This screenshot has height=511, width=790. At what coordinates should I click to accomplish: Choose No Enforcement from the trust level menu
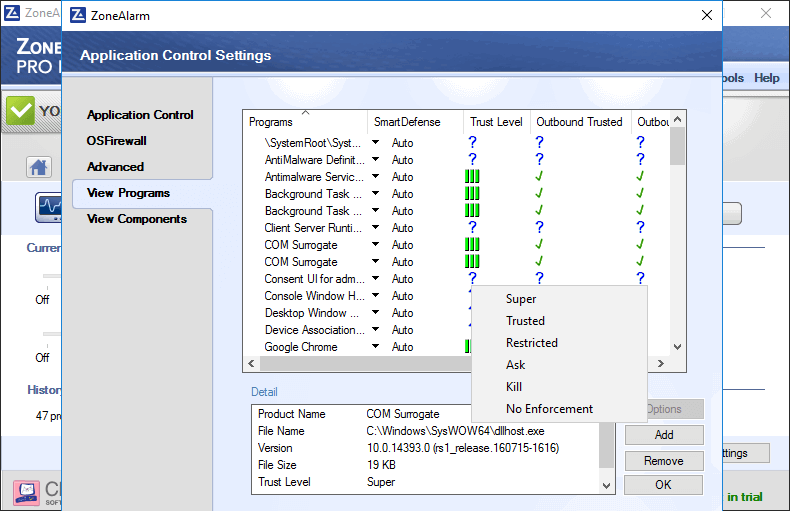coord(559,409)
